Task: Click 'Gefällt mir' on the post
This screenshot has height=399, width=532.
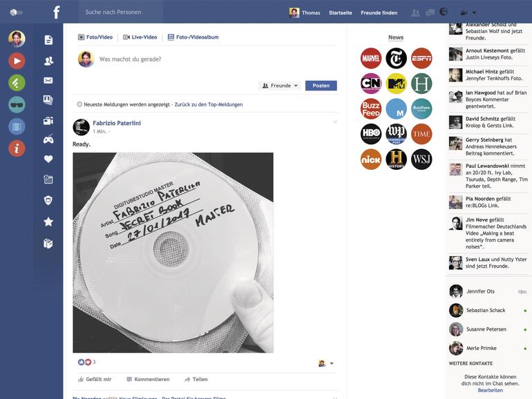Action: point(95,380)
